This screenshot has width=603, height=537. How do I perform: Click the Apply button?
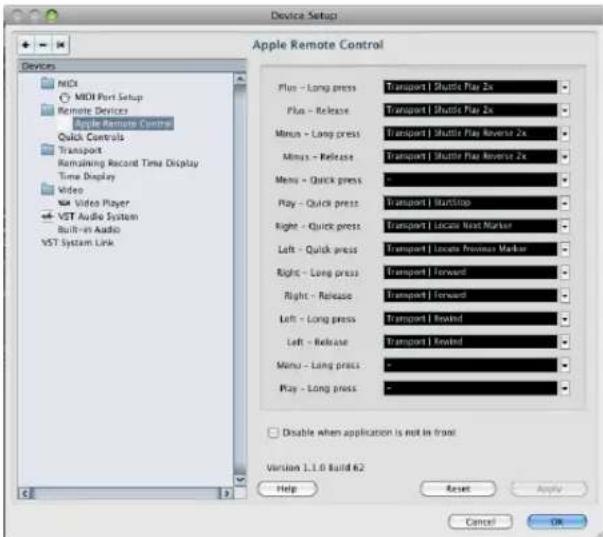[x=549, y=489]
